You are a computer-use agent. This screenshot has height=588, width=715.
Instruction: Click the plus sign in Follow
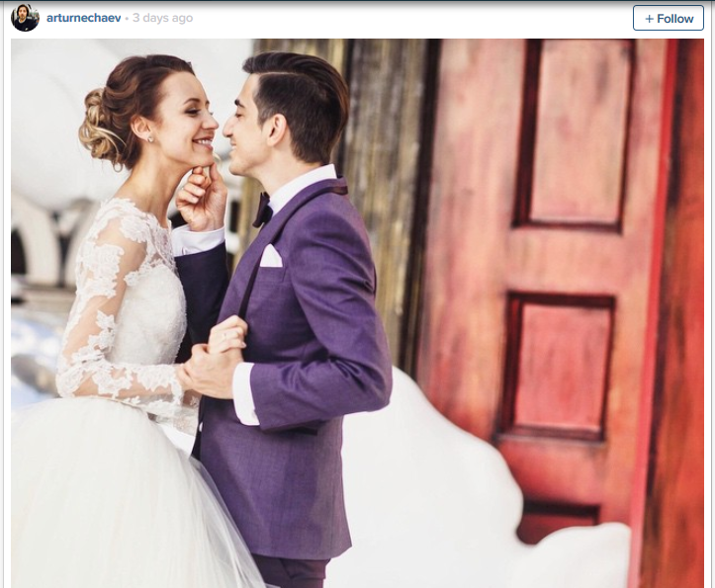[649, 19]
